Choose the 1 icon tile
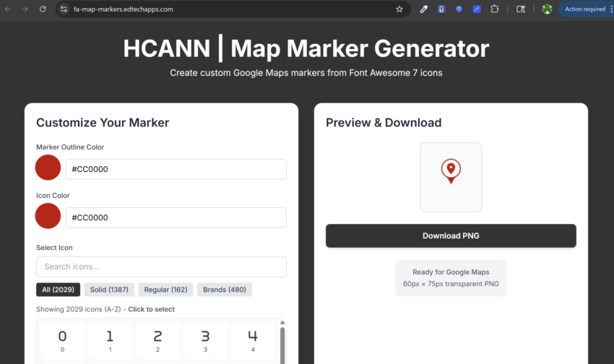The image size is (614, 364). click(x=110, y=340)
